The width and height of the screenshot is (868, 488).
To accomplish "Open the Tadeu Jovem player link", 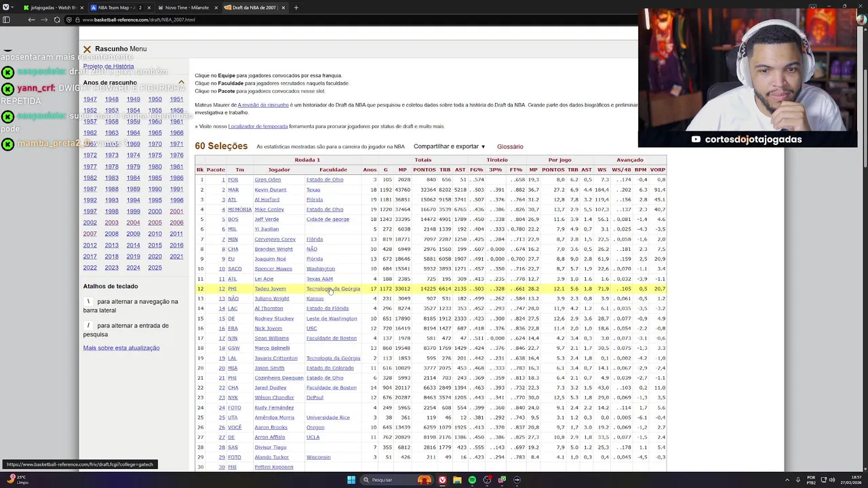I will pos(270,289).
